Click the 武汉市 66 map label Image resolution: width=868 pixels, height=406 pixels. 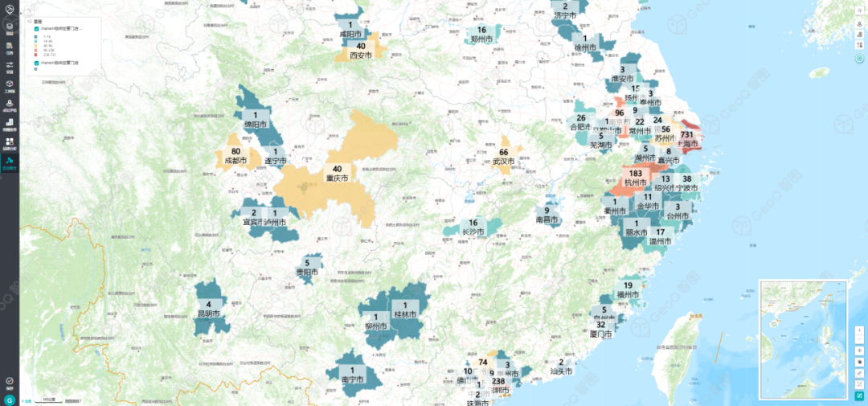[x=503, y=157]
